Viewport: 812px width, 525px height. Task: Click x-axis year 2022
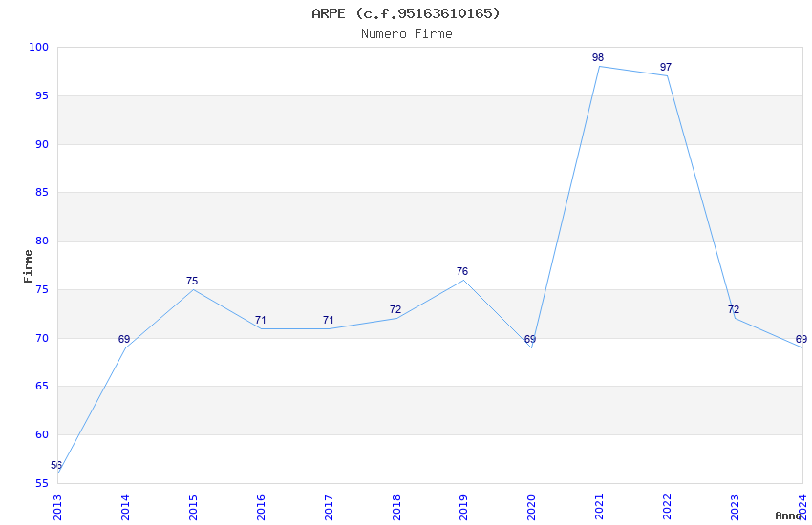[668, 508]
